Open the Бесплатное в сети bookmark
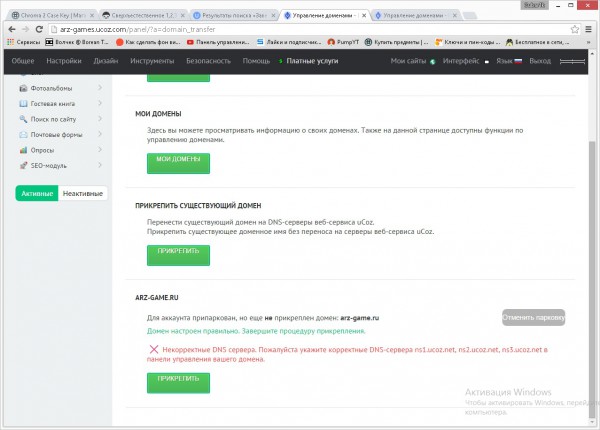Viewport: 600px width, 430px height. tap(537, 42)
